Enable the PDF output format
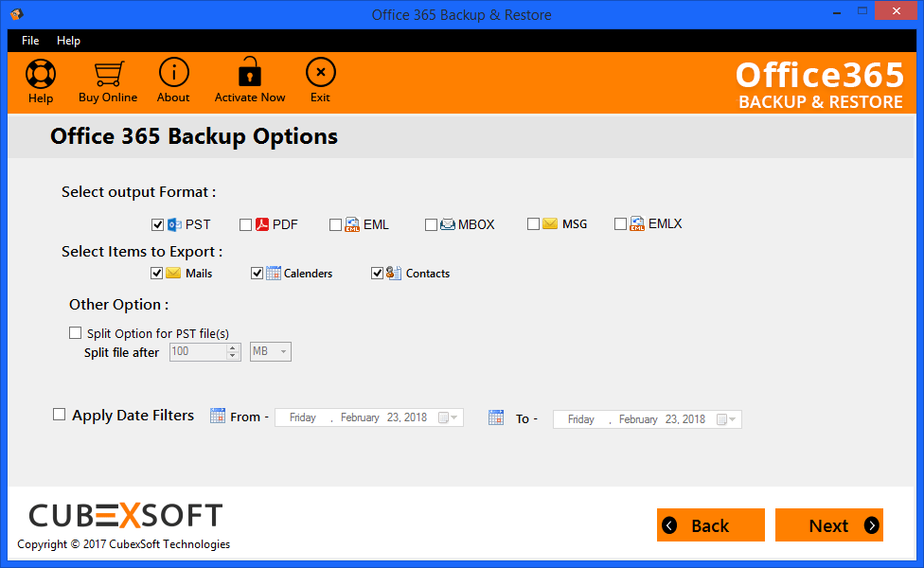924x568 pixels. coord(244,223)
